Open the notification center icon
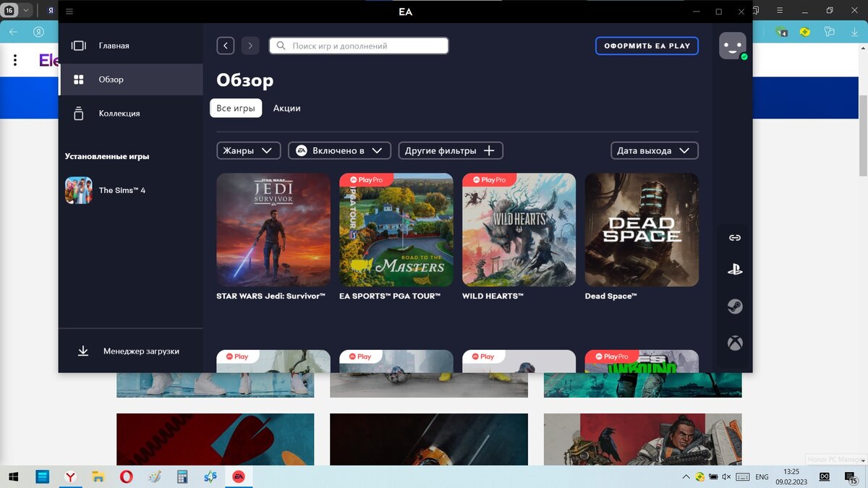Viewport: 868px width, 488px height. point(851,476)
